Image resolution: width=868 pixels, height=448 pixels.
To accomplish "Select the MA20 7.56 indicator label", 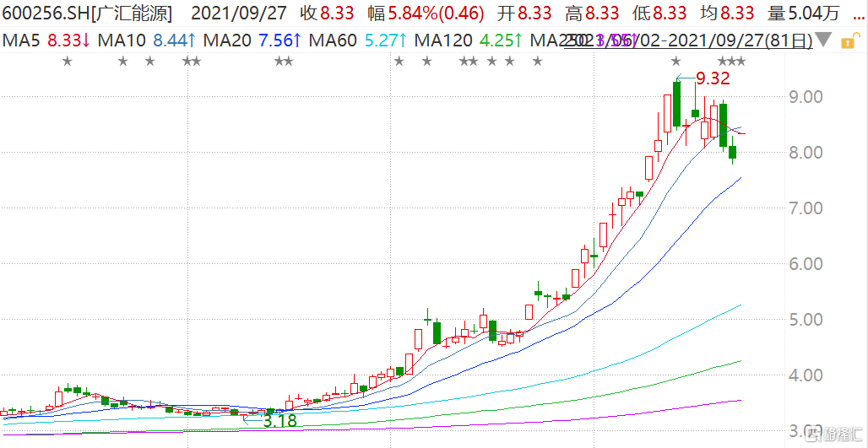I will coord(252,40).
